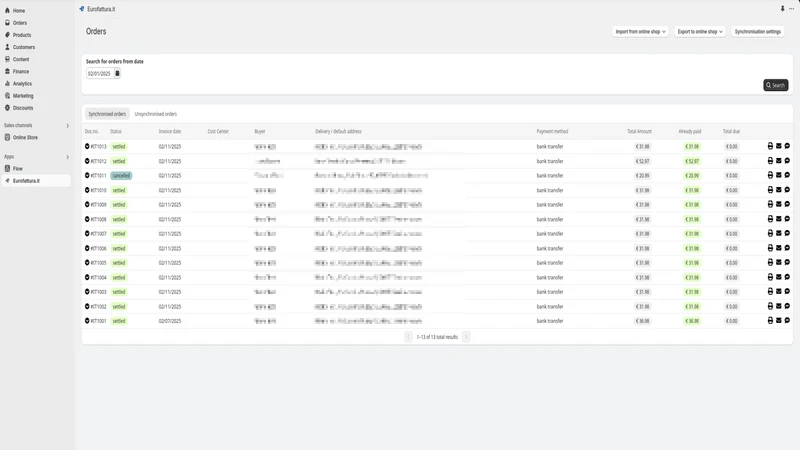Image resolution: width=800 pixels, height=450 pixels.
Task: Select Synchronised orders tab
Action: [107, 114]
